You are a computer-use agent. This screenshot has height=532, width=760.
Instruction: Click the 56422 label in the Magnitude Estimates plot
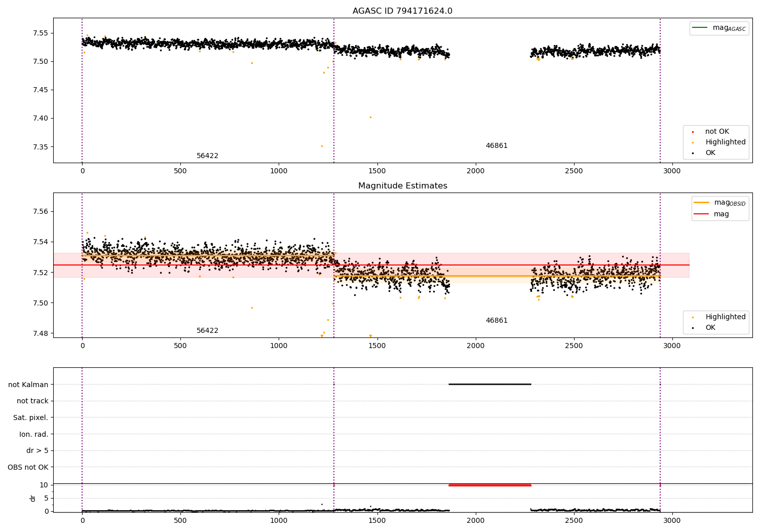click(x=207, y=331)
